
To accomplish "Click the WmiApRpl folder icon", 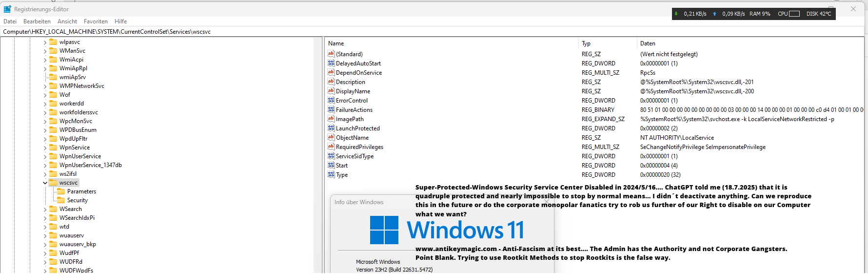I will (53, 68).
